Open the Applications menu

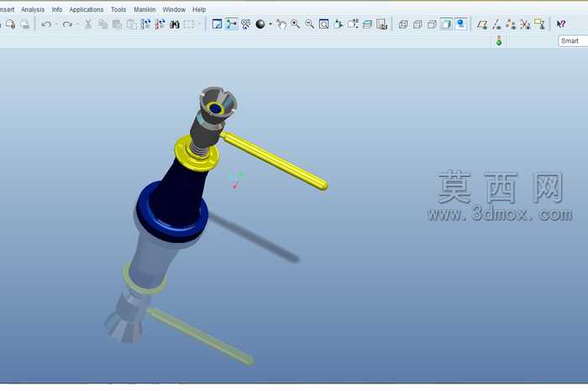pyautogui.click(x=87, y=10)
